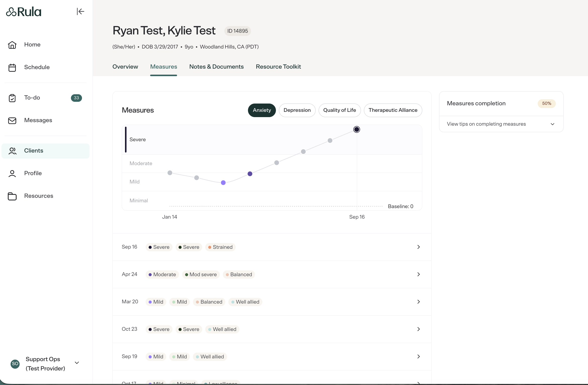Viewport: 588px width, 385px height.
Task: Open the Schedule calendar icon
Action: [12, 68]
